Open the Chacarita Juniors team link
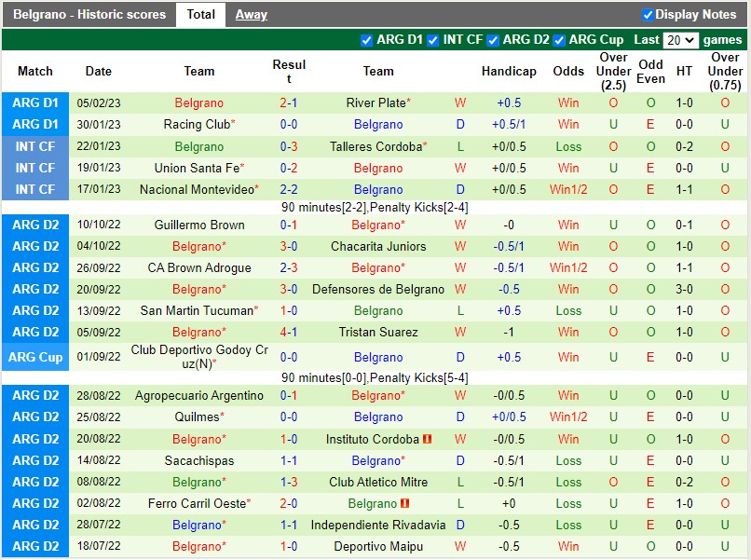 tap(378, 246)
